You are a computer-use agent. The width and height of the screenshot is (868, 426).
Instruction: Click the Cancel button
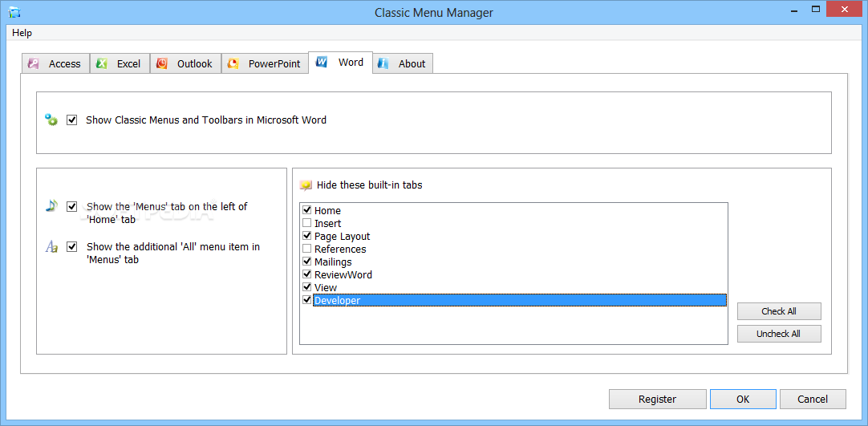(x=813, y=399)
